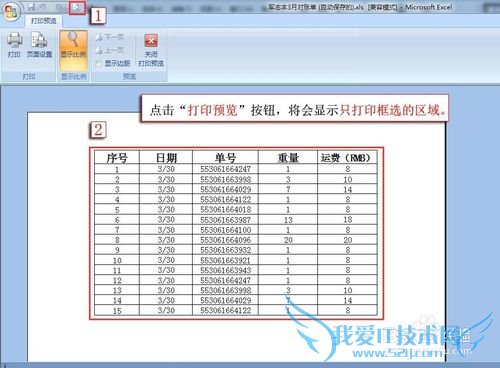Click the Redo icon in quick access toolbar
The width and height of the screenshot is (500, 368).
tap(59, 7)
